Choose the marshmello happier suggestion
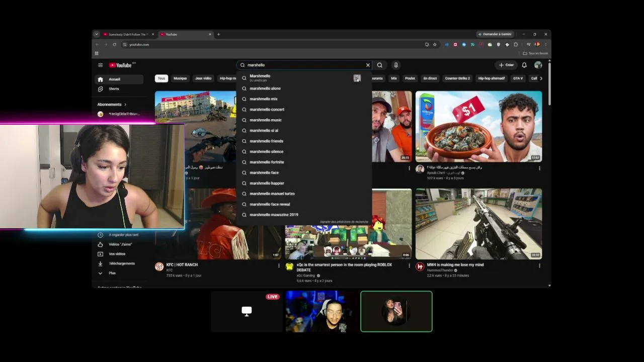Screen dimensions: 644x362 coord(303,183)
